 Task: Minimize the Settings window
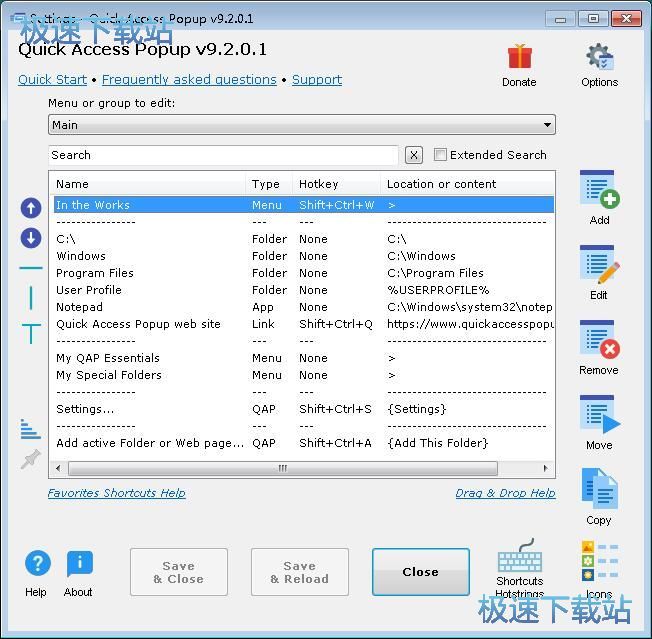tap(561, 19)
